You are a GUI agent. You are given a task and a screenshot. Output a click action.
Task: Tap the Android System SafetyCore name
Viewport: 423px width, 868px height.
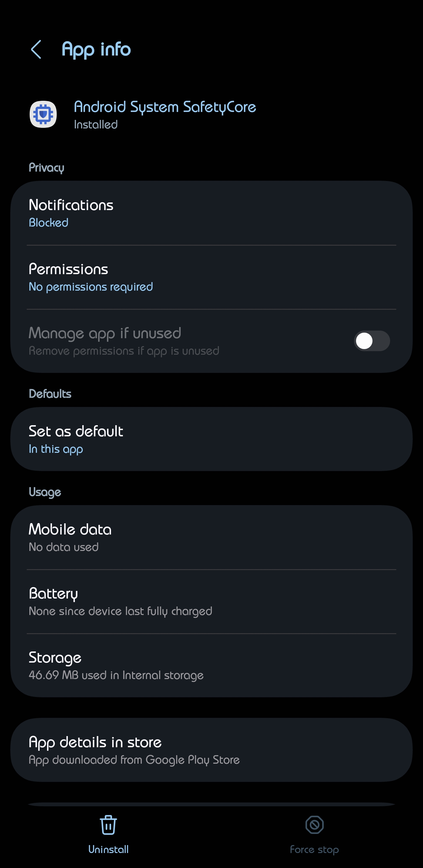(x=165, y=107)
